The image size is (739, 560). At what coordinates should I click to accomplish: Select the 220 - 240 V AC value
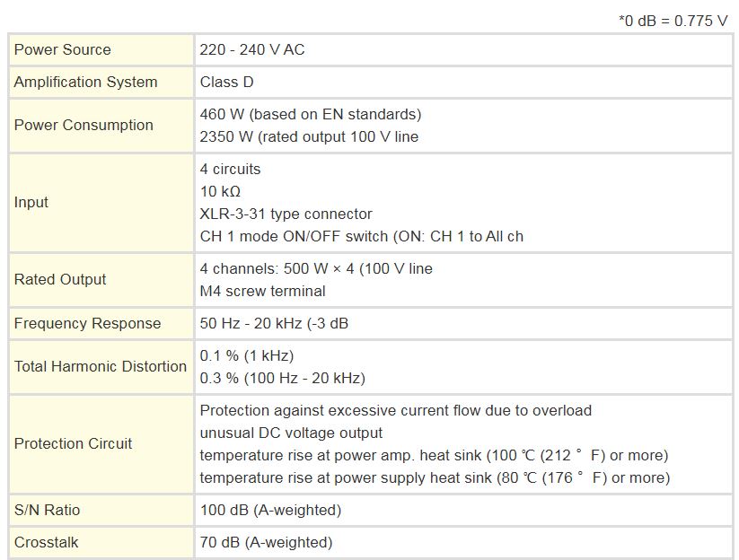pyautogui.click(x=252, y=49)
